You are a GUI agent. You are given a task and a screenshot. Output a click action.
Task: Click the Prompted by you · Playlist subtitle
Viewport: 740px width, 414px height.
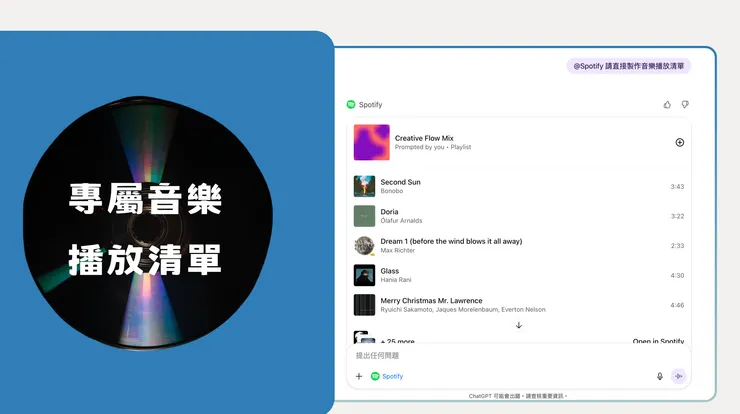click(x=433, y=147)
